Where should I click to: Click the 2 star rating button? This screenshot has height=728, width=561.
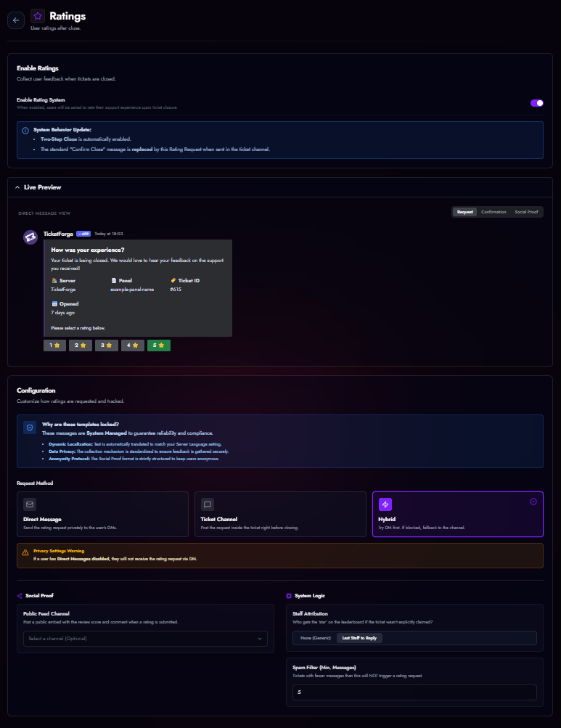81,345
